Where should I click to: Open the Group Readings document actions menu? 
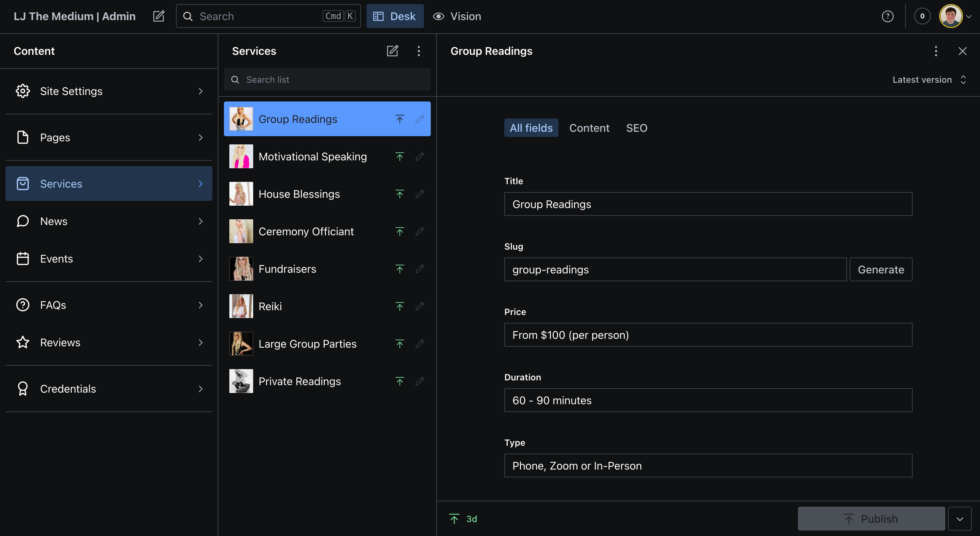936,51
